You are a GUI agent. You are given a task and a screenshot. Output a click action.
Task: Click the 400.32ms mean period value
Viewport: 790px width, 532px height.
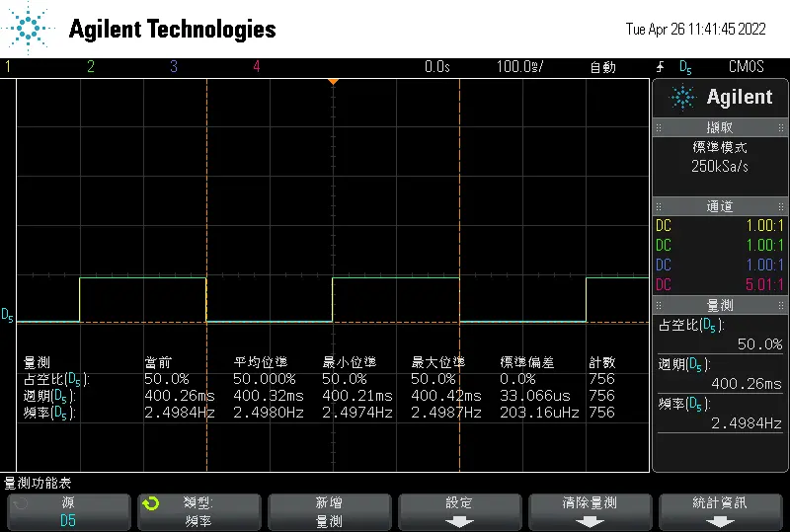(x=269, y=396)
